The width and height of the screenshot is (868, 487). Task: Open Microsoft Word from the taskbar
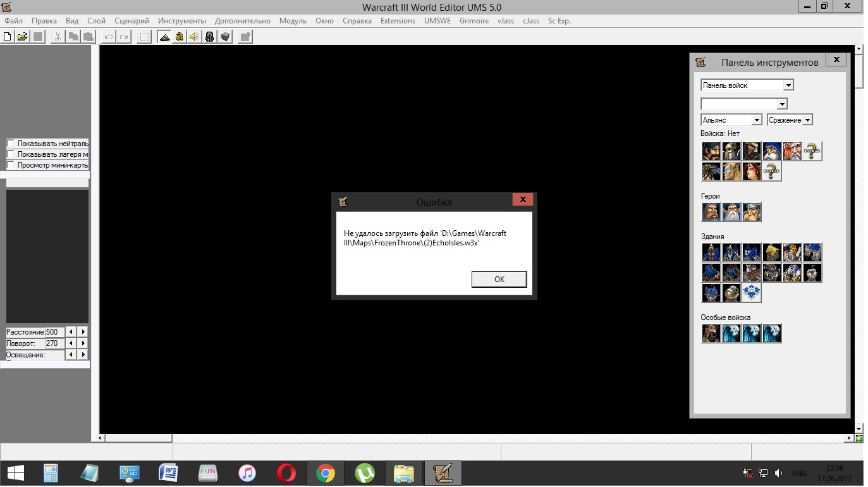click(168, 473)
